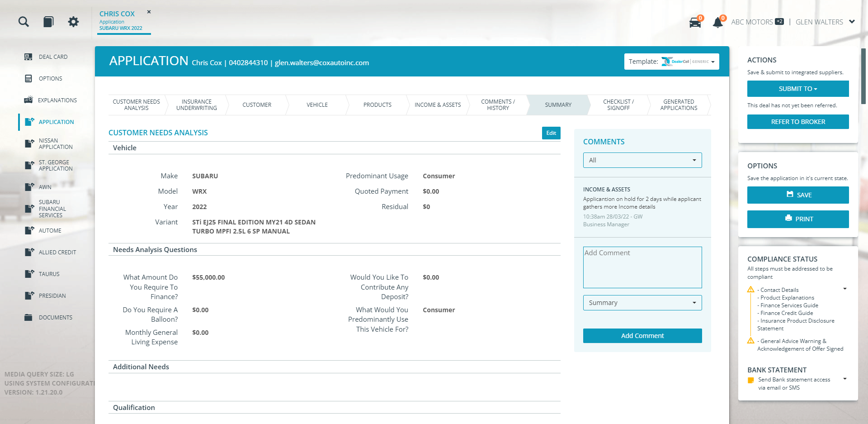Click the Subaru Financial Services icon
Image resolution: width=868 pixels, height=424 pixels.
(29, 209)
